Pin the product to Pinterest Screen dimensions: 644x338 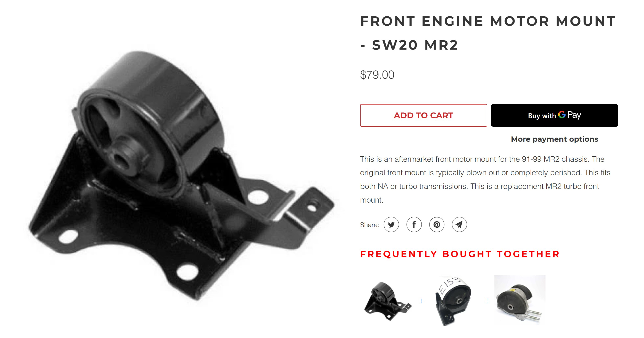(x=437, y=224)
